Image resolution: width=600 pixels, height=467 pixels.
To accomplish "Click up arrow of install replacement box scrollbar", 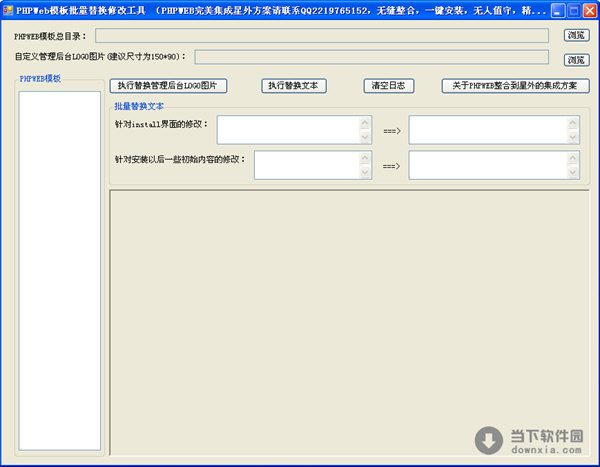I will click(573, 123).
